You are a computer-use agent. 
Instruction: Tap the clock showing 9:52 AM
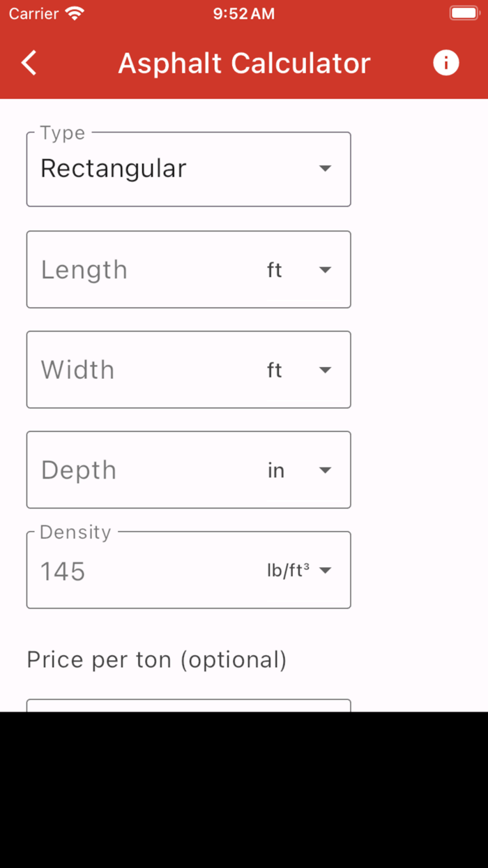pyautogui.click(x=244, y=13)
